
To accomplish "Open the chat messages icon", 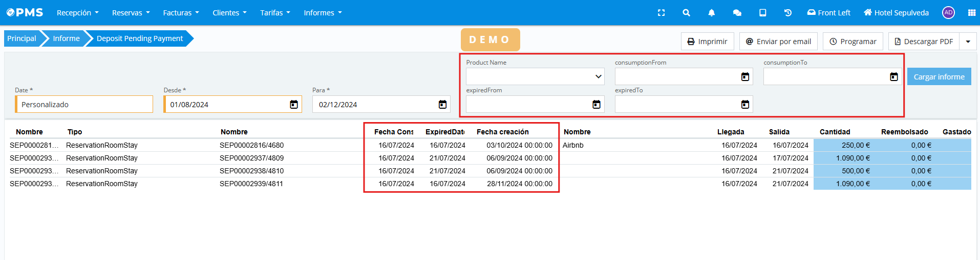I will point(737,13).
